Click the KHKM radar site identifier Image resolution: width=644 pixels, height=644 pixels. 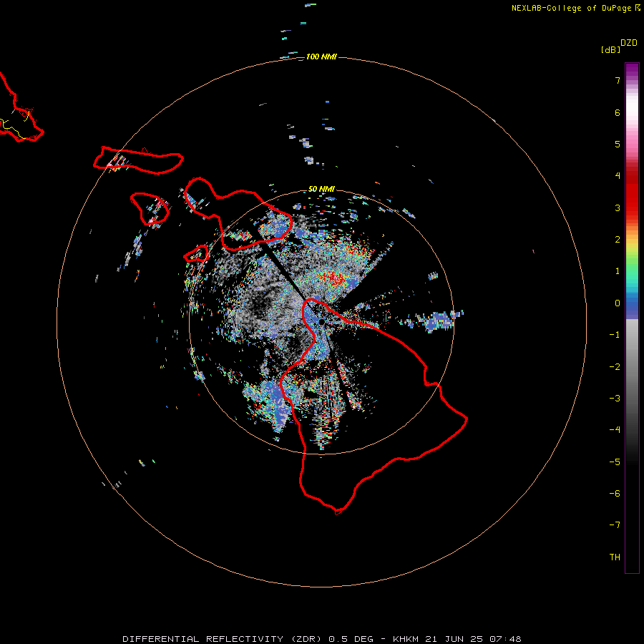(x=406, y=639)
